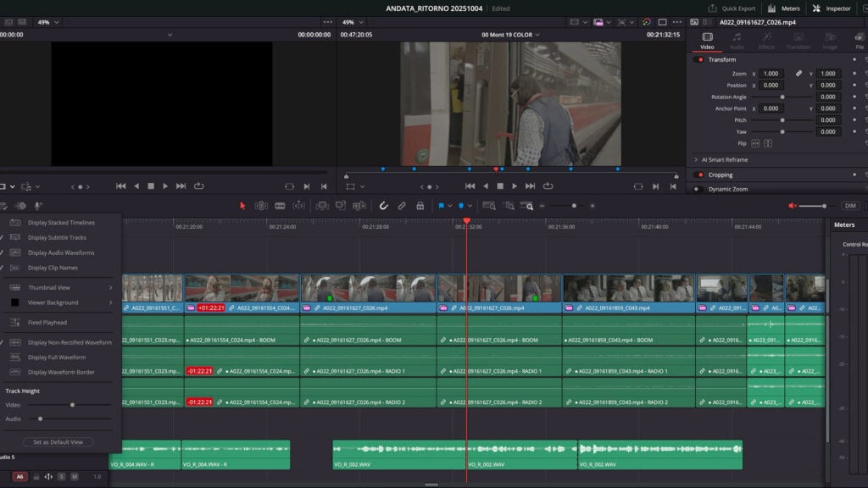Viewport: 868px width, 488px height.
Task: Click the Quick Export button
Action: [732, 8]
